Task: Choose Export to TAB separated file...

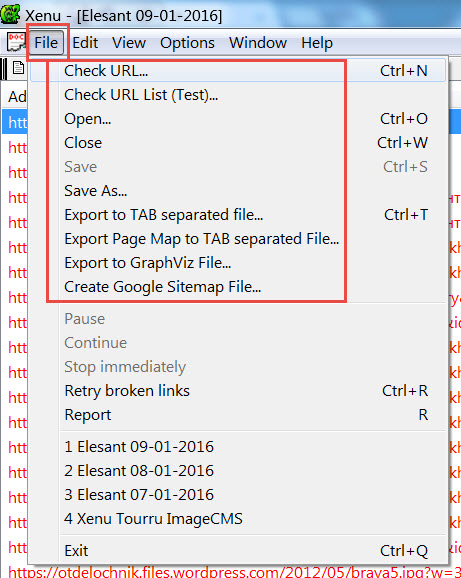Action: (238, 215)
